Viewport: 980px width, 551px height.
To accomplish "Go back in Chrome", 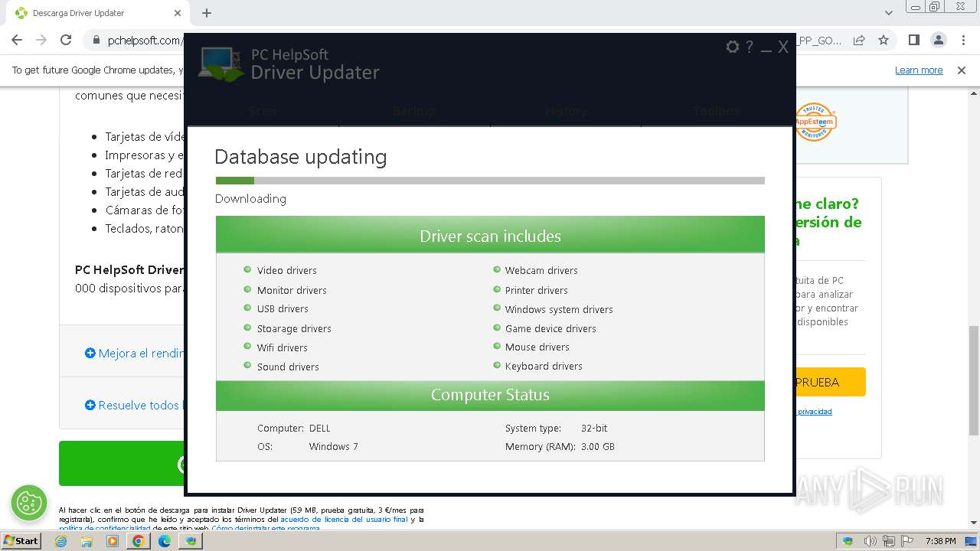I will point(18,40).
